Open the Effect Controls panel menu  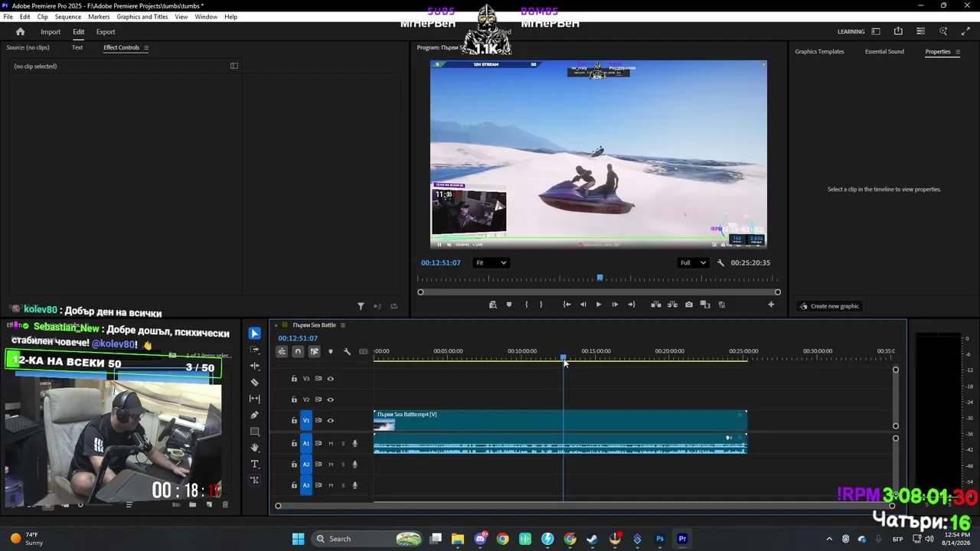146,47
